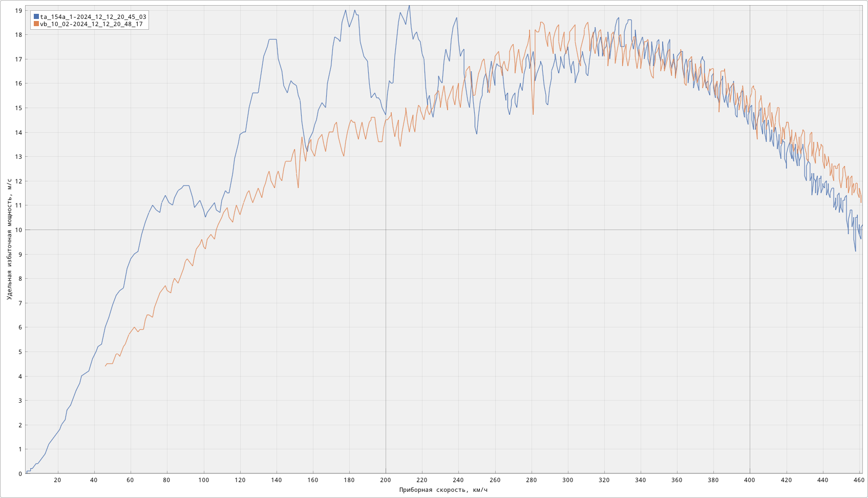Click the Y-axis title "Удельная избыточная мощность"
The image size is (868, 498).
(9, 239)
